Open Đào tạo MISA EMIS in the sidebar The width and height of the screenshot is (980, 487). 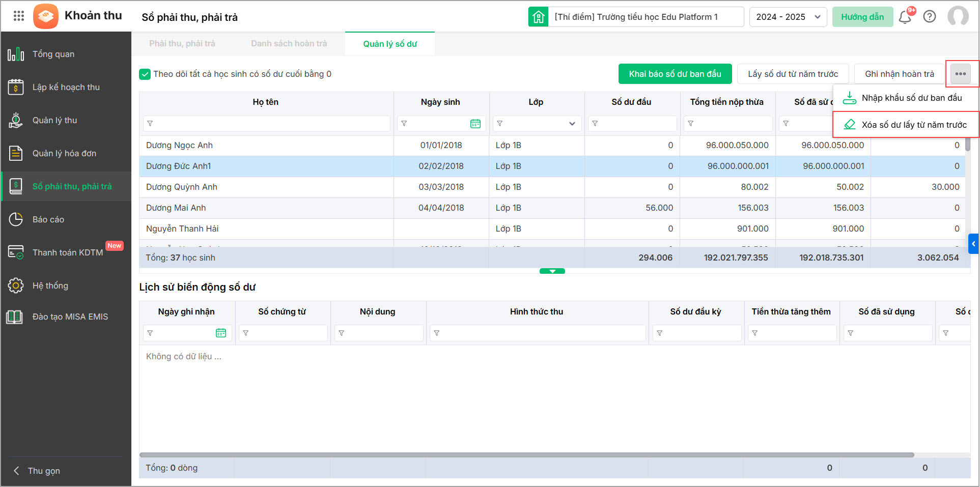66,317
